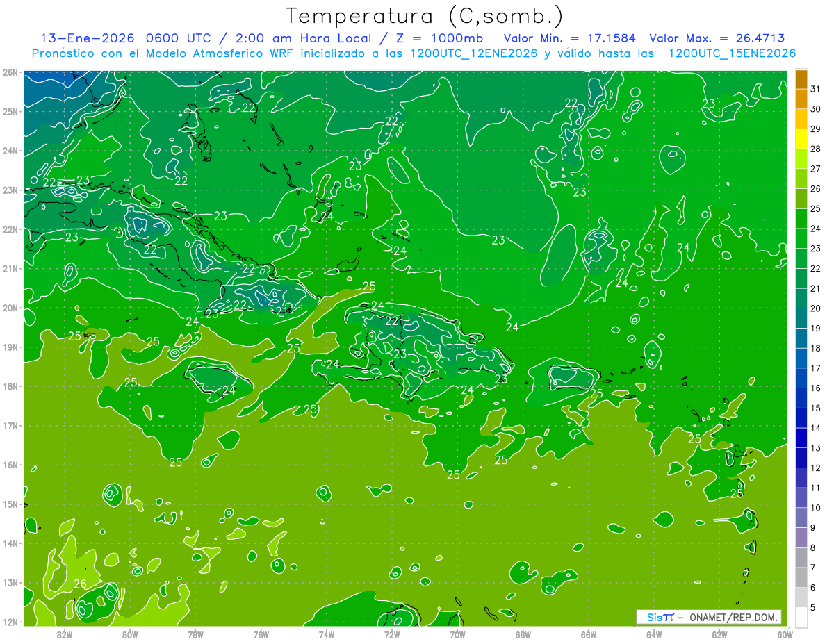The image size is (834, 644).
Task: Click the '12N' latitude axis label
Action: [10, 622]
